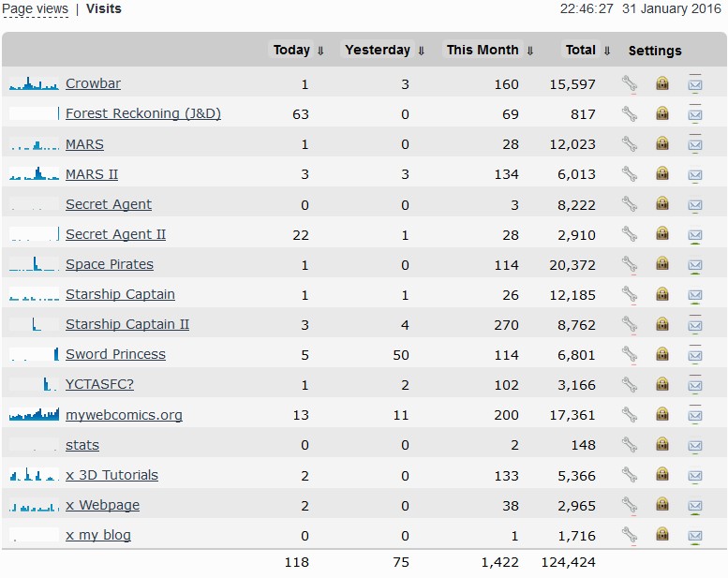Sort by This Month using its arrow

click(530, 51)
